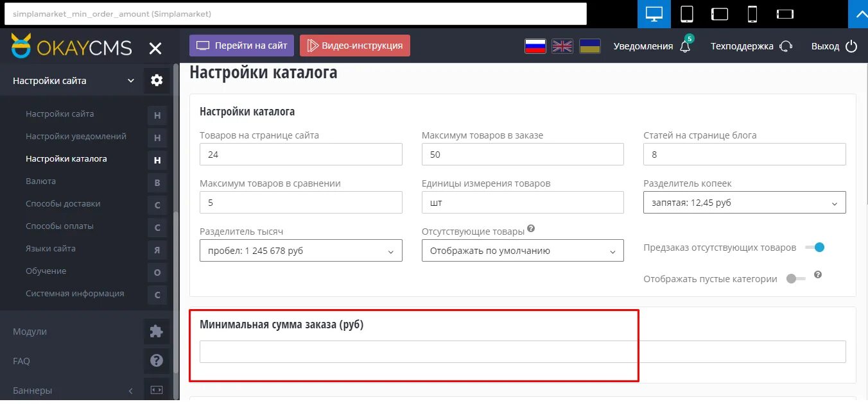Click the question mark icon next to FAQ

tap(157, 361)
